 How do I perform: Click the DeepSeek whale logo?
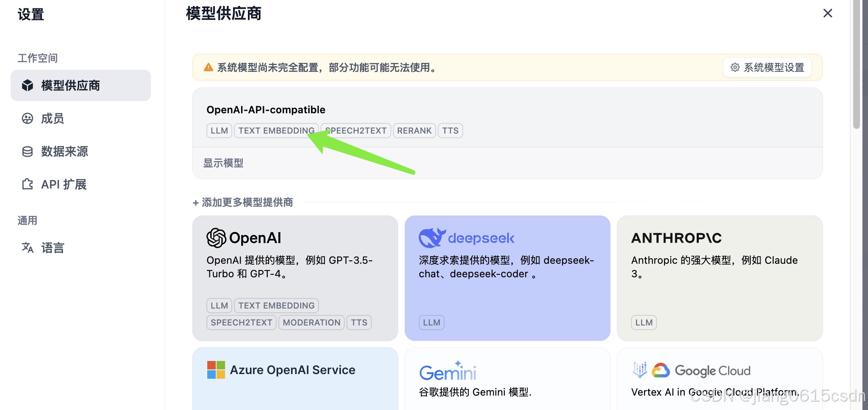(432, 238)
